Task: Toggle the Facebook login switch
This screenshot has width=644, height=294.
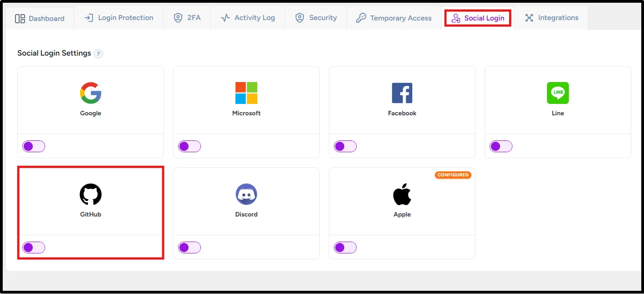Action: coord(345,146)
